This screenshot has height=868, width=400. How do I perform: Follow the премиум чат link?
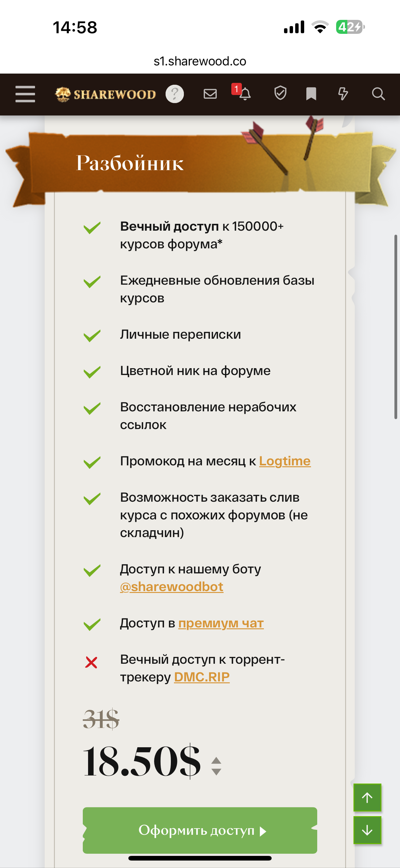(221, 623)
